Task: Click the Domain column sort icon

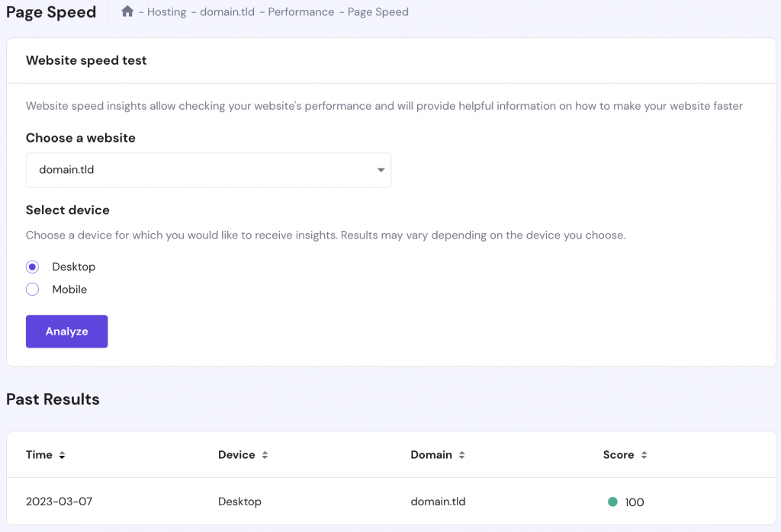Action: pos(461,455)
